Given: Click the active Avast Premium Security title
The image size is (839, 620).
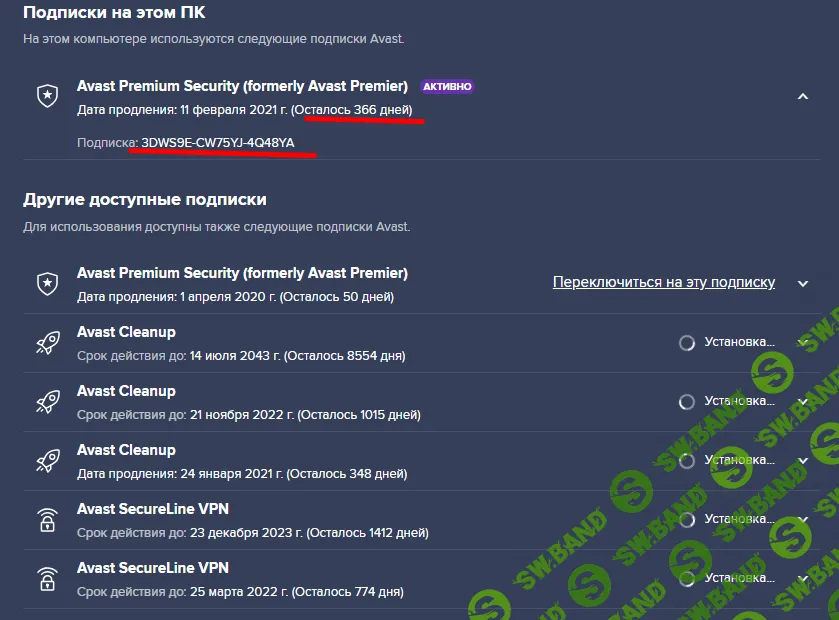Looking at the screenshot, I should 242,86.
